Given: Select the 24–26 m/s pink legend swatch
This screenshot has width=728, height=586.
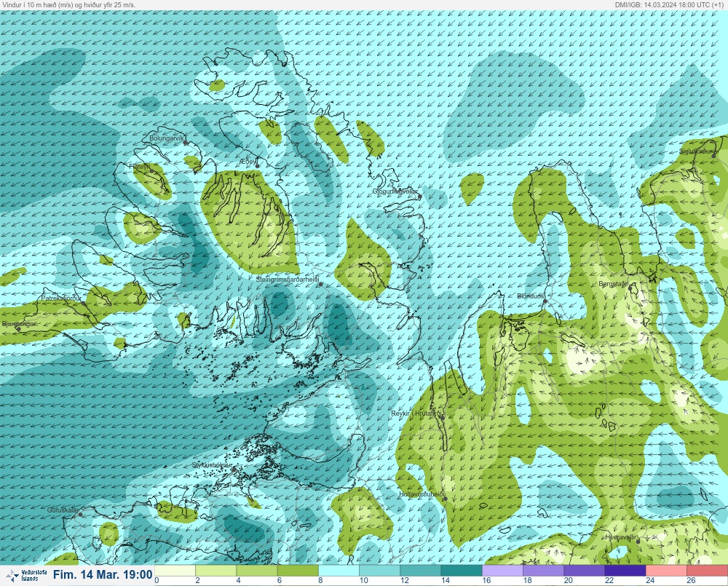Looking at the screenshot, I should [x=666, y=570].
